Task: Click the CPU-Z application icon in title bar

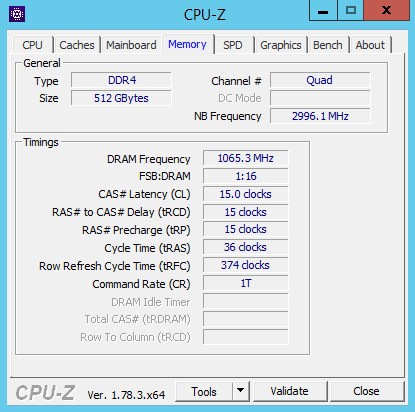Action: pos(17,14)
